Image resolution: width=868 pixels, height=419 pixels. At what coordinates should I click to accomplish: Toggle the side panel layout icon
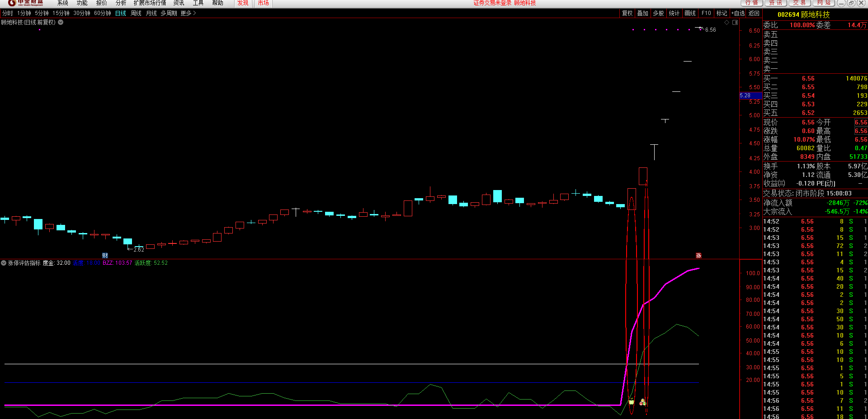coord(735,22)
